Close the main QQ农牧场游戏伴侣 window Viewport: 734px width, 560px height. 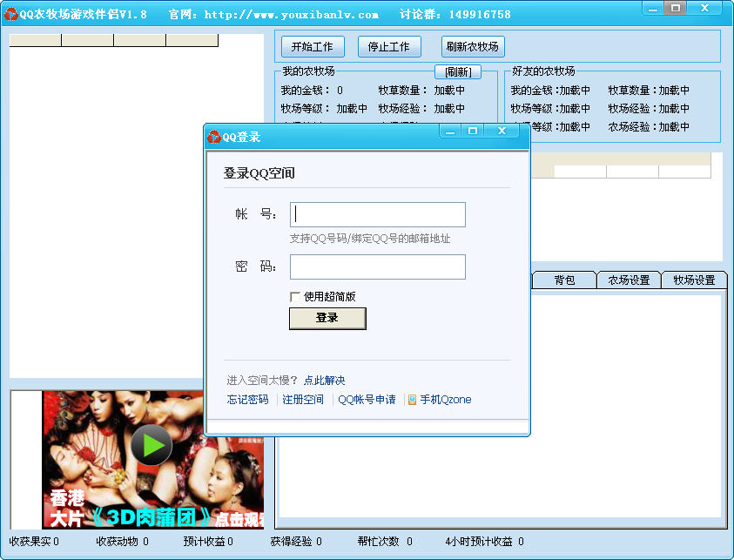click(704, 8)
